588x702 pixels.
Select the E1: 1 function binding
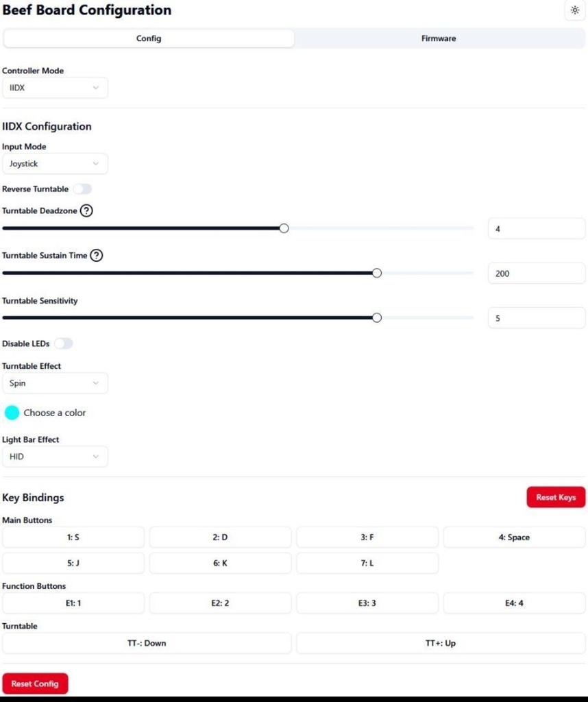point(73,603)
